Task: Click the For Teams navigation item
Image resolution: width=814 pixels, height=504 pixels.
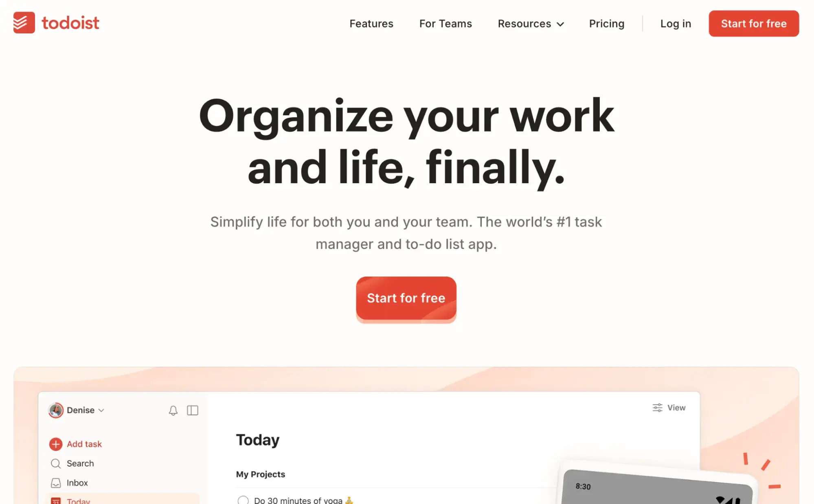Action: 445,23
